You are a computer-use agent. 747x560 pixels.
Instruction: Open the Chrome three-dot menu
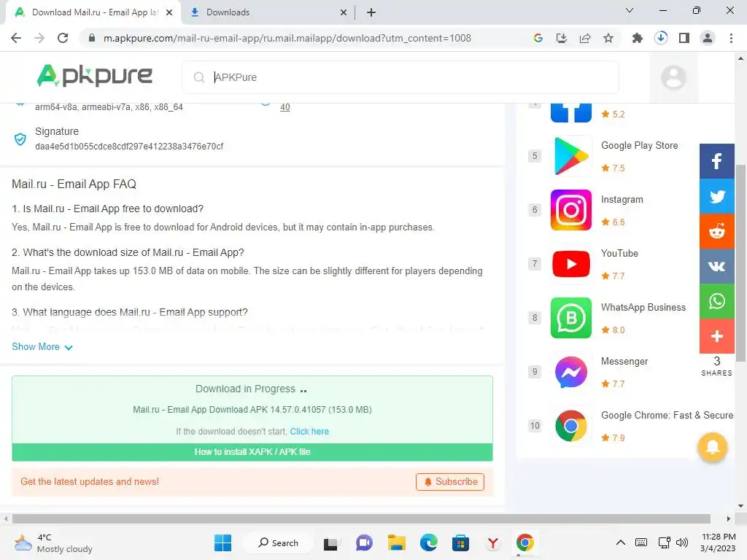click(731, 38)
